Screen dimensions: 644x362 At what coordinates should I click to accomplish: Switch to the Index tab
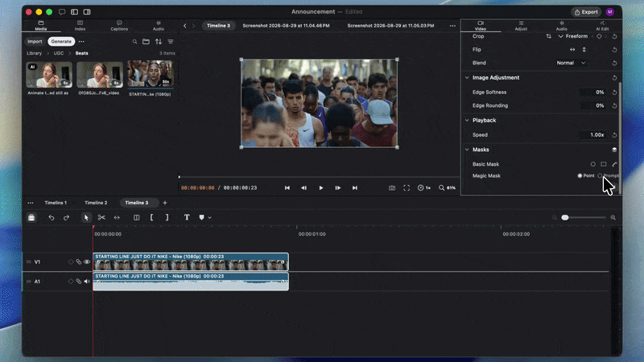coord(80,26)
